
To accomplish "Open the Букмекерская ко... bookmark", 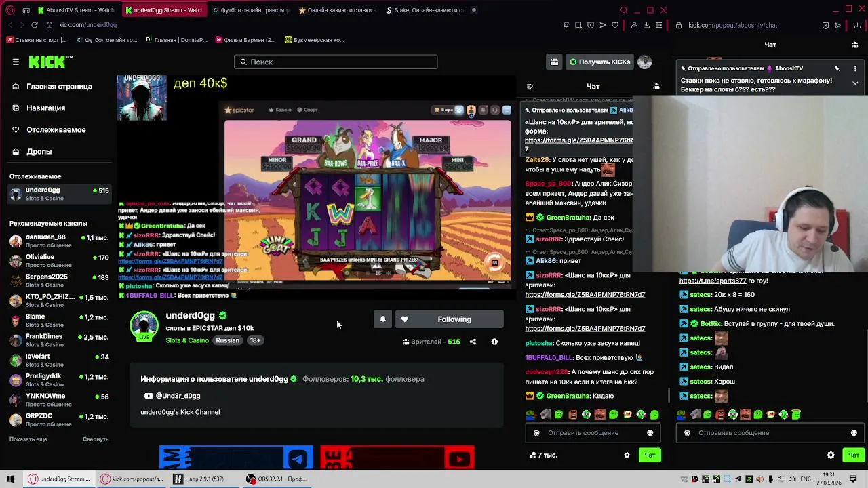I will point(315,40).
